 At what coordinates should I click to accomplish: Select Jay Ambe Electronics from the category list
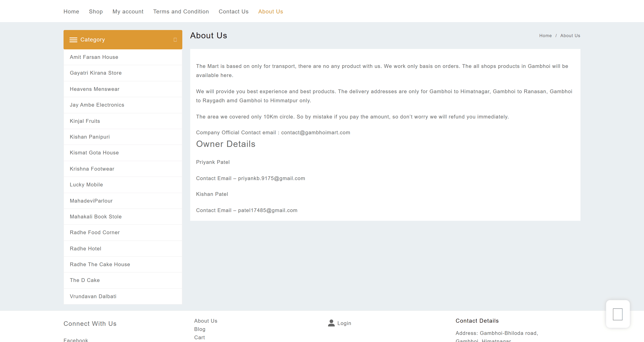(97, 105)
